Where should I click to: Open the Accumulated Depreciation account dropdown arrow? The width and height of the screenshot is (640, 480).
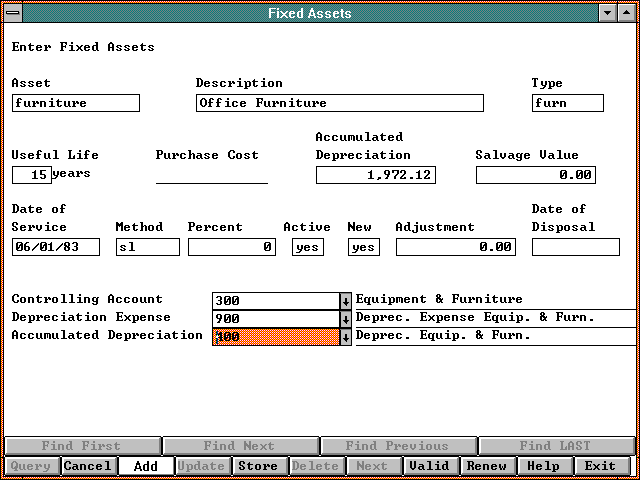345,336
